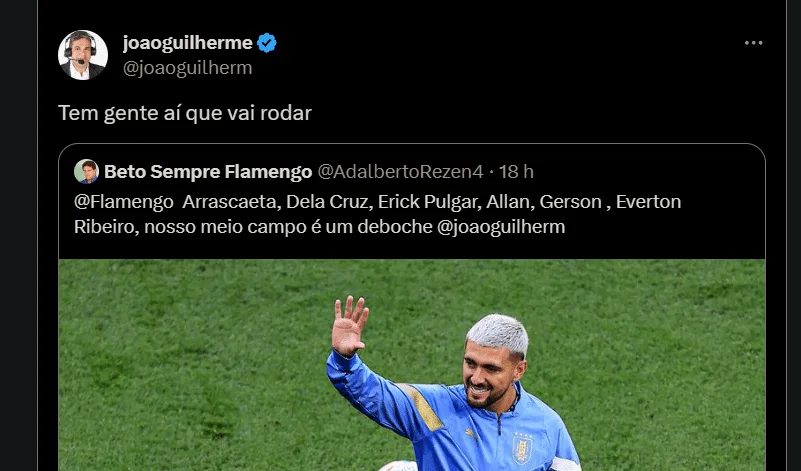Image resolution: width=801 pixels, height=471 pixels.
Task: Click @joaoguilherm mention ending the quoted text
Action: [501, 226]
